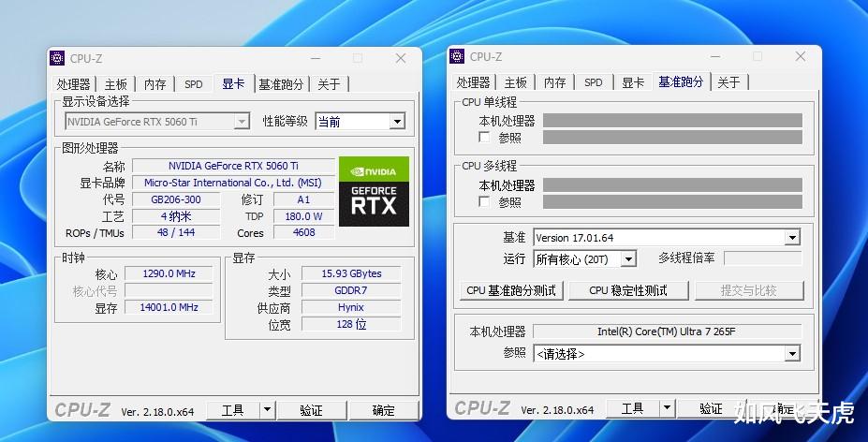
Task: Open SPD tab in left window
Action: 193,84
